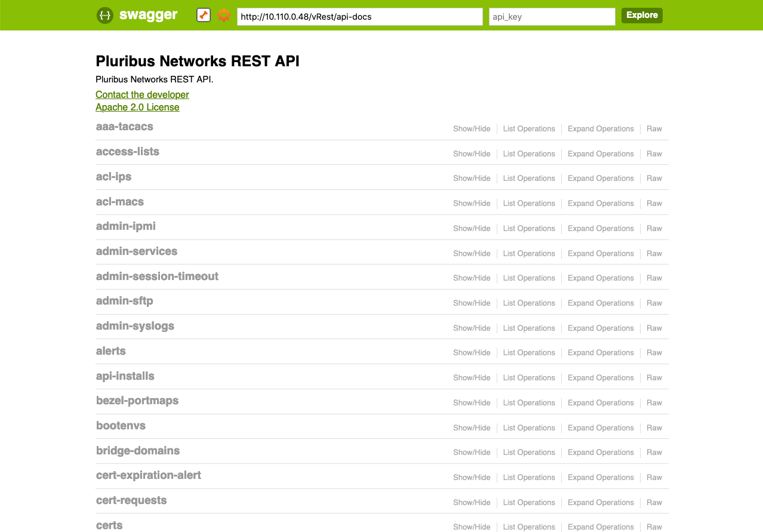
Task: Open the admin-syslogs resource heading
Action: click(136, 326)
